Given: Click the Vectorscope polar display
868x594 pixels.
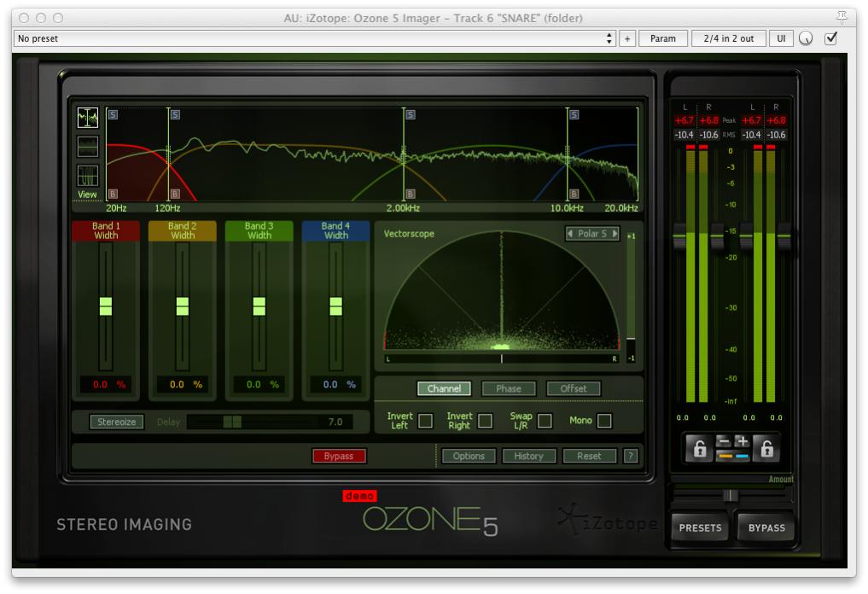Looking at the screenshot, I should [x=502, y=292].
